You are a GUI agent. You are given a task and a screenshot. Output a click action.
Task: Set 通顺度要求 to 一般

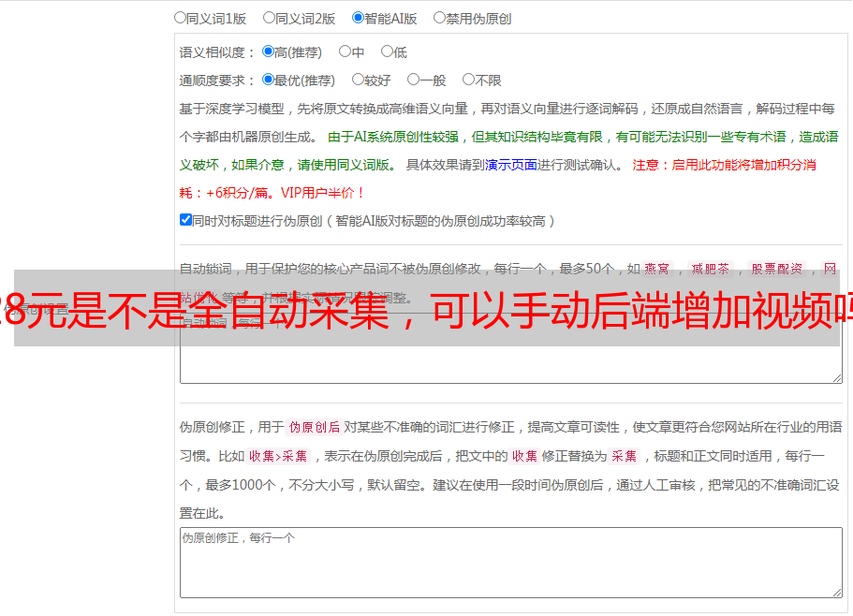pos(413,80)
